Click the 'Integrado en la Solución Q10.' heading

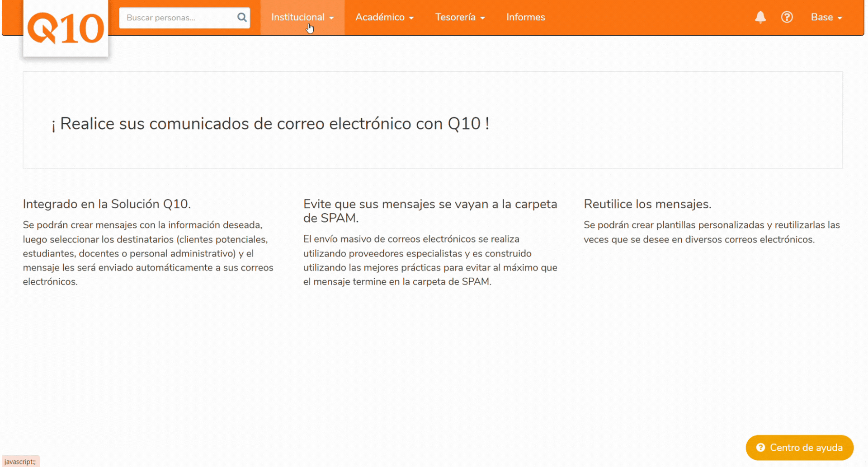107,204
